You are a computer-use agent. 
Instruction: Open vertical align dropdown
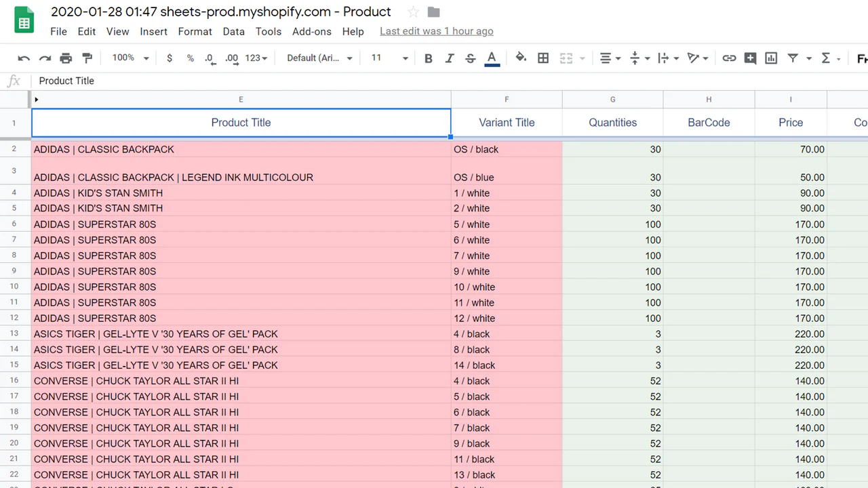(639, 58)
